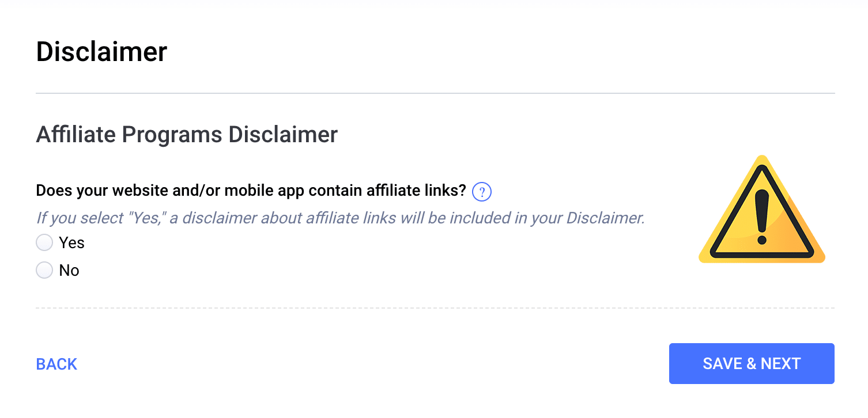Click the question mark help icon
Image resolution: width=868 pixels, height=418 pixels.
click(x=481, y=192)
